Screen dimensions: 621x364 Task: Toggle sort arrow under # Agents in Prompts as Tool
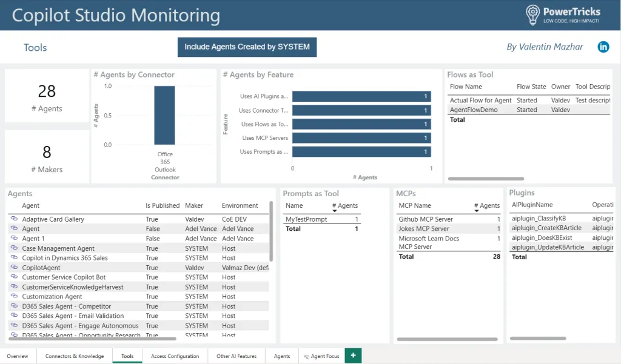335,211
